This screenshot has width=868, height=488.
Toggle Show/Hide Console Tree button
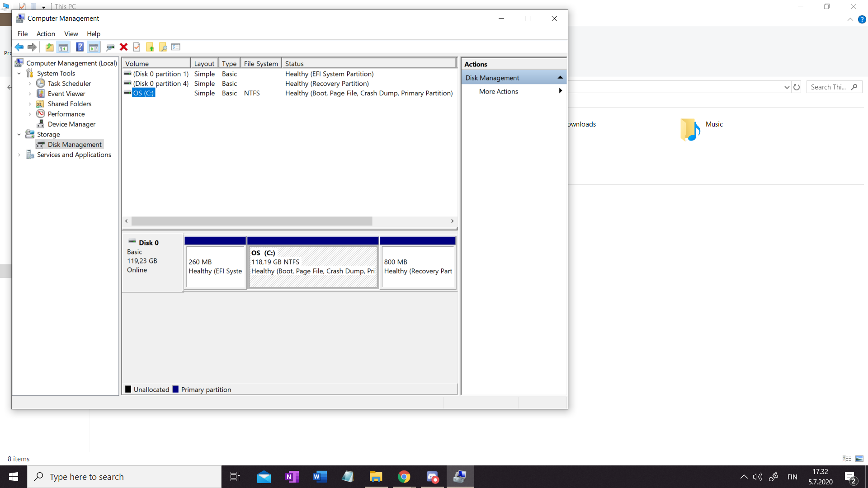[63, 47]
